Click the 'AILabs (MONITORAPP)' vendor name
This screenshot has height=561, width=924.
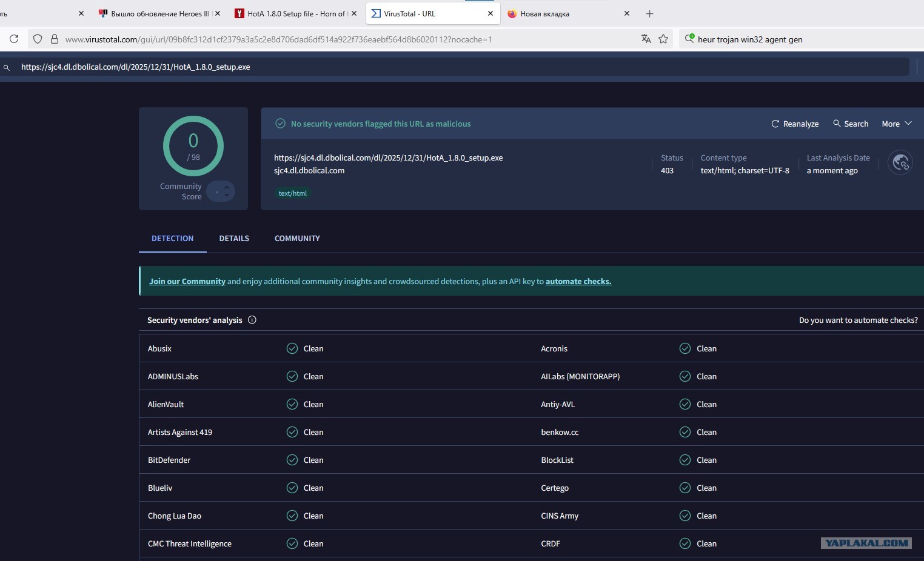click(x=580, y=376)
